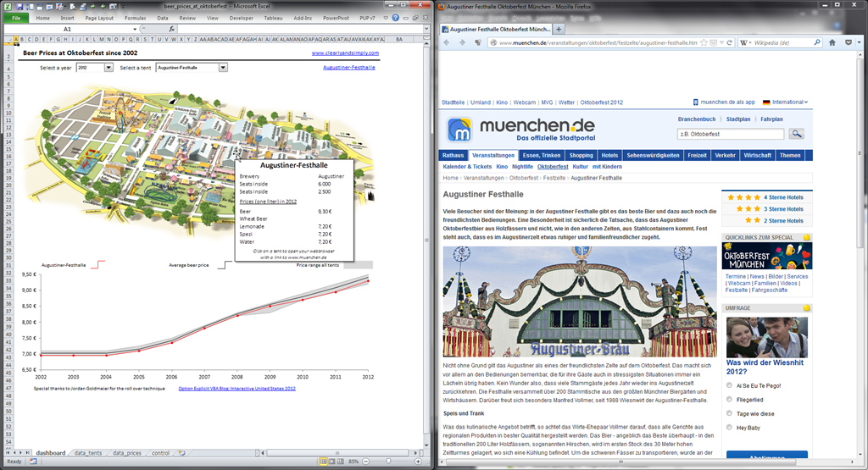
Task: Open the URL history dropdown arrow in Firefox
Action: [722, 42]
